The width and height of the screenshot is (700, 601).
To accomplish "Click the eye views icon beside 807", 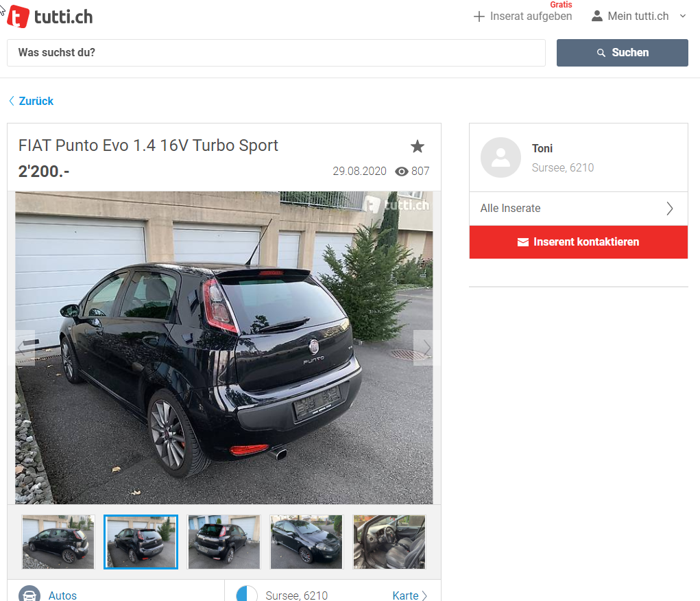I will [401, 172].
